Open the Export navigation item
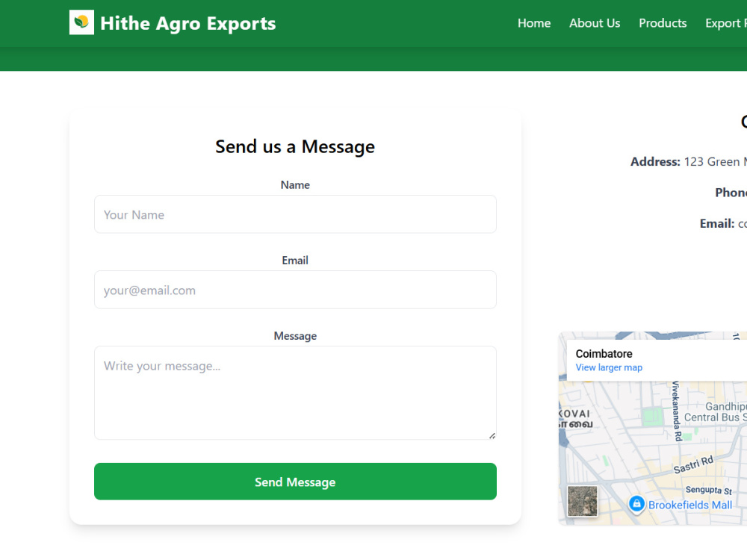Image resolution: width=747 pixels, height=560 pixels. click(725, 23)
